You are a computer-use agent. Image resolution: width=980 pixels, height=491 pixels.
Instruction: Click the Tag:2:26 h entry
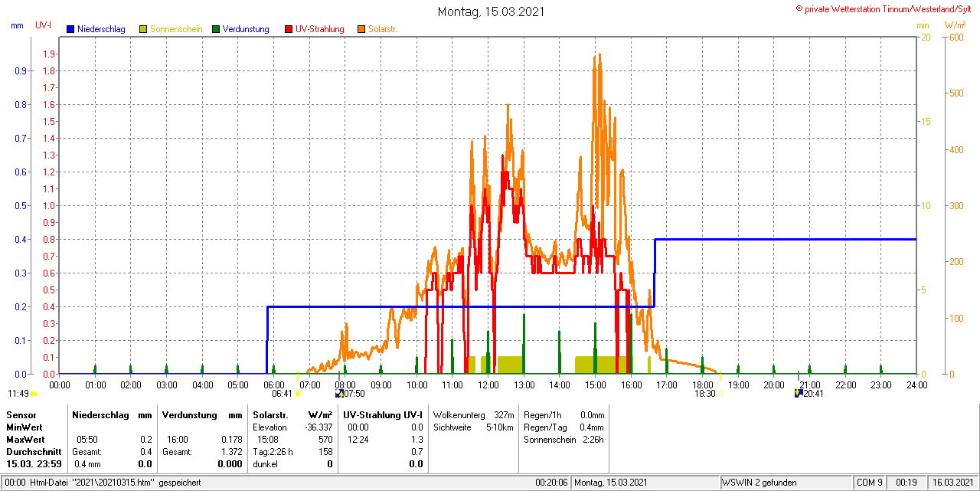pos(273,452)
